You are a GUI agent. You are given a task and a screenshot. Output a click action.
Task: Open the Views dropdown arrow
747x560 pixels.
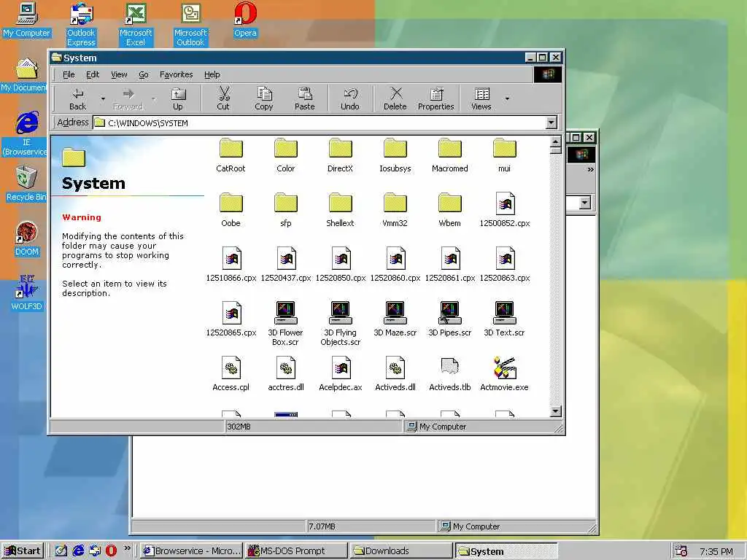point(507,98)
